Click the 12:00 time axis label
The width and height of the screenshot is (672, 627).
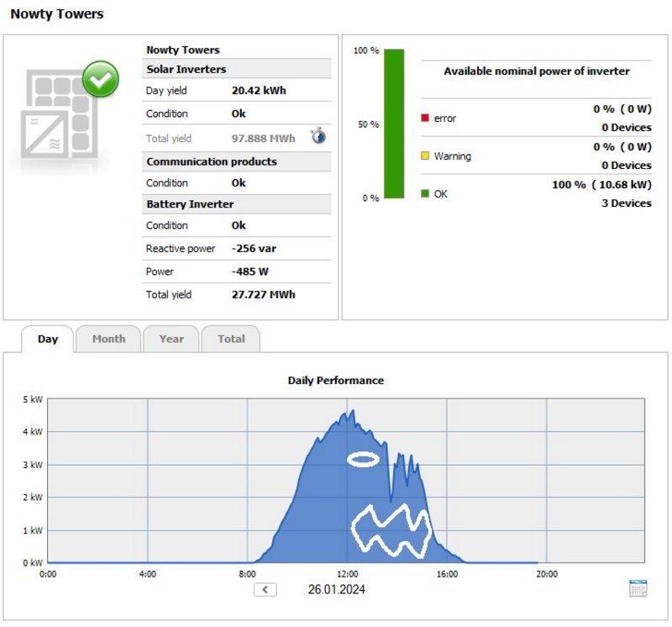click(x=347, y=574)
